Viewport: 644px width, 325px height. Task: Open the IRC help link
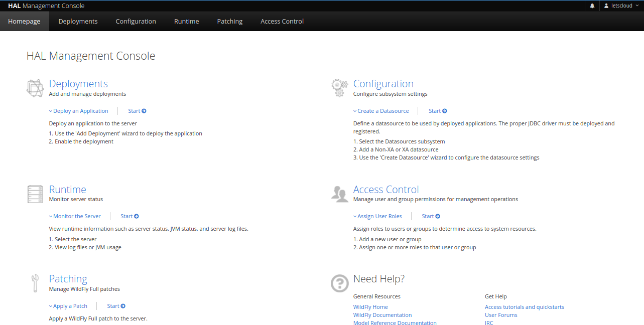pyautogui.click(x=489, y=323)
